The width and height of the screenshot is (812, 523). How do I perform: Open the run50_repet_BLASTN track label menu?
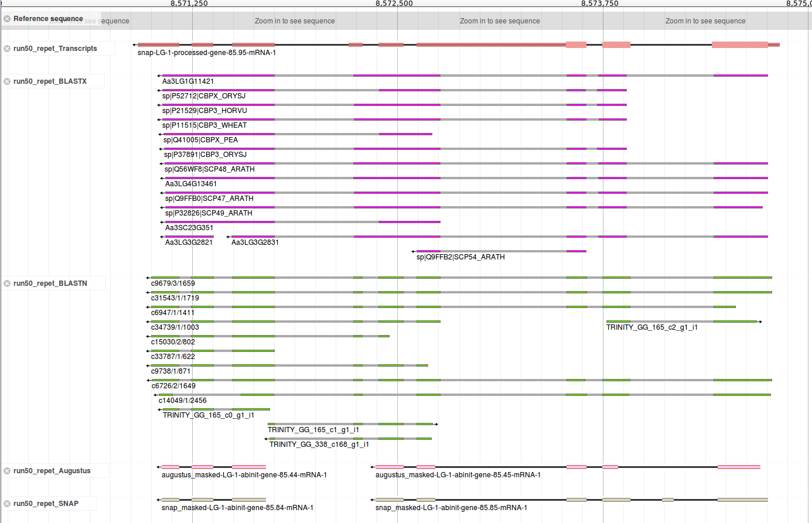coord(50,283)
